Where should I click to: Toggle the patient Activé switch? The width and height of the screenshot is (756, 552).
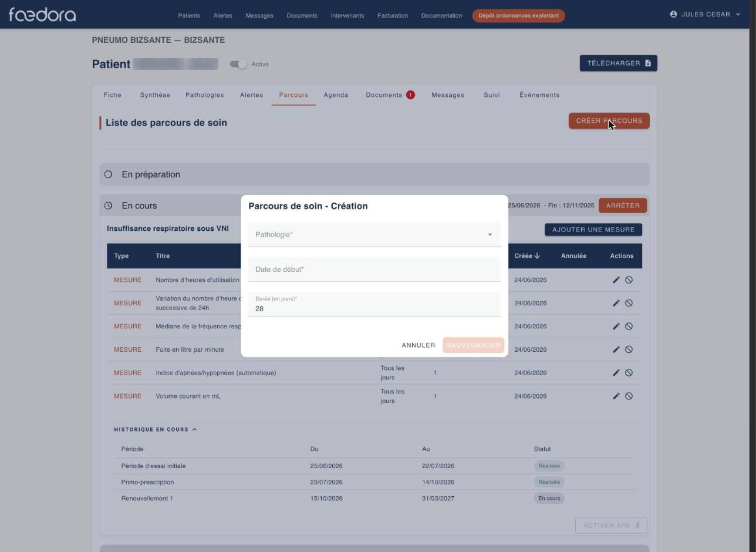click(x=238, y=64)
